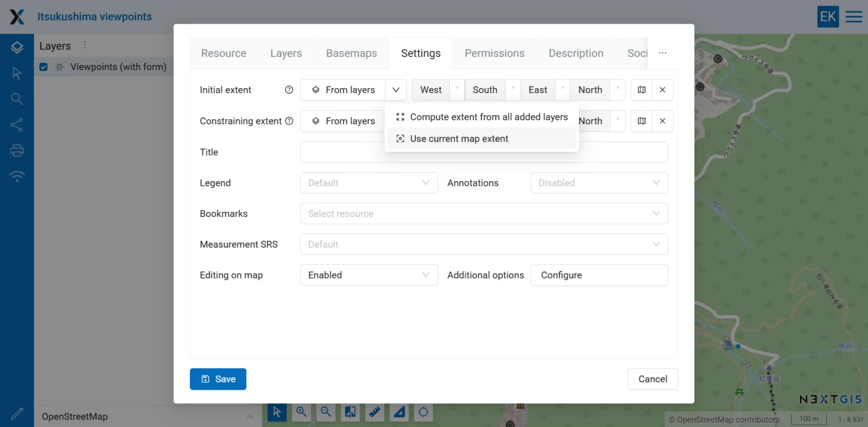Activate the area measurement tool
This screenshot has width=868, height=427.
point(399,412)
